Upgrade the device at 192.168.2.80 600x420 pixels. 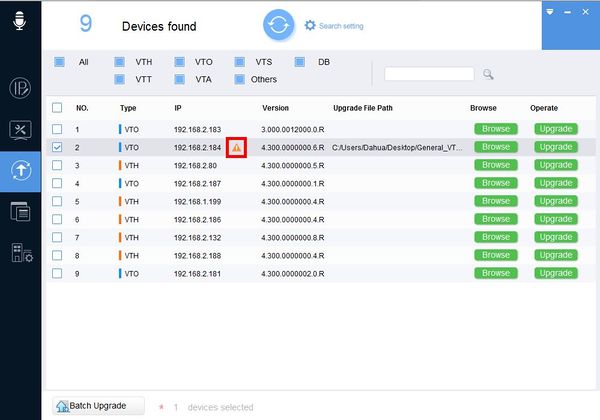(x=556, y=165)
